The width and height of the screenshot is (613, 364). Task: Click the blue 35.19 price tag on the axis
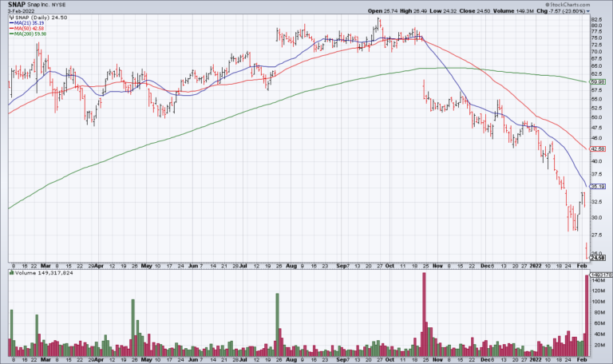point(598,187)
